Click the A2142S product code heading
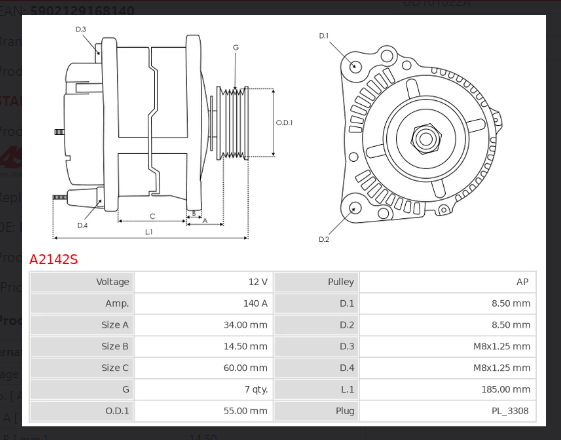Image resolution: width=561 pixels, height=440 pixels. pyautogui.click(x=53, y=259)
